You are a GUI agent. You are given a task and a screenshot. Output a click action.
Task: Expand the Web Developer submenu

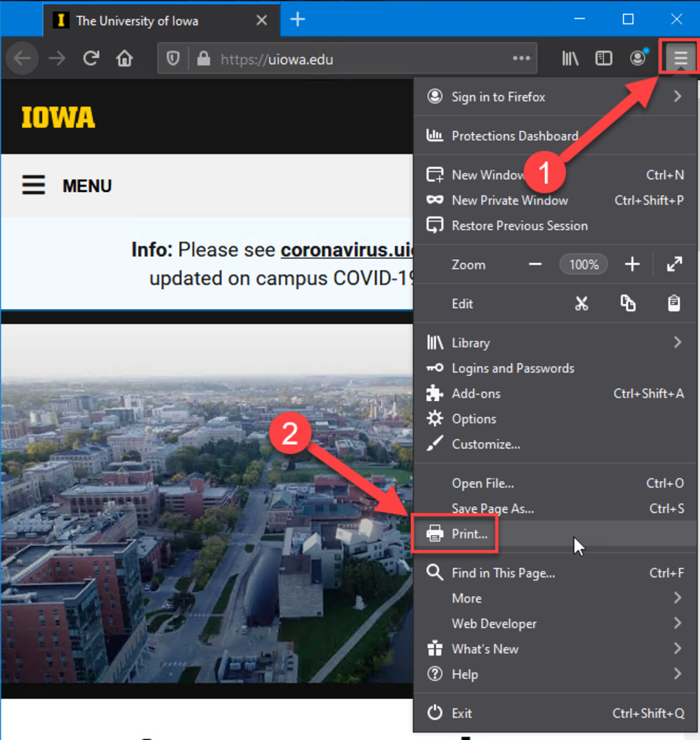494,623
